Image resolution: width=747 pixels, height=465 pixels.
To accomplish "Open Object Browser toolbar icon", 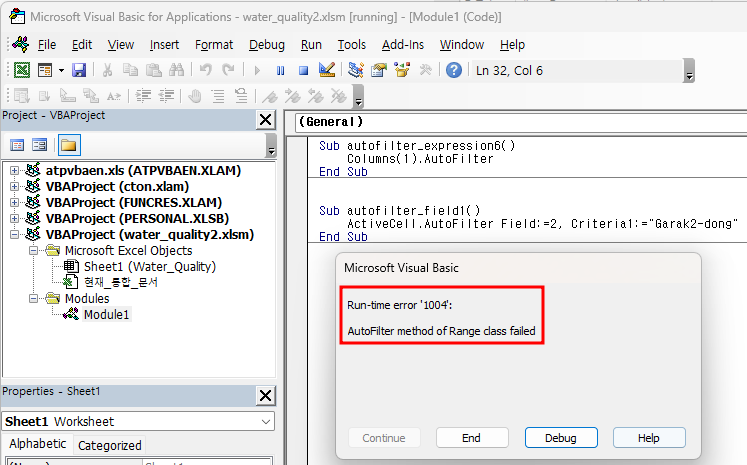I will (402, 71).
